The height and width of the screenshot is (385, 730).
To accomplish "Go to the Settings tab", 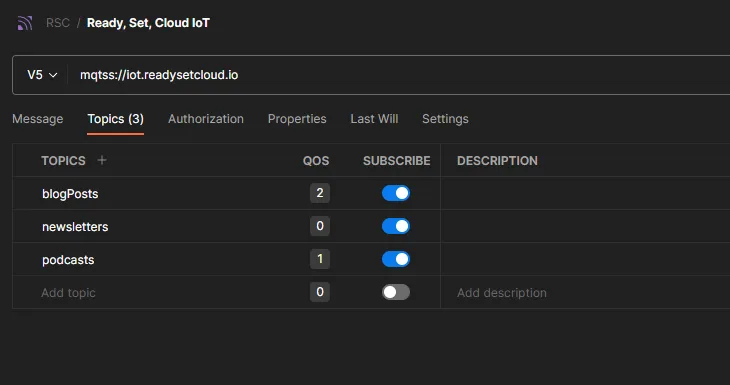I will (x=445, y=119).
